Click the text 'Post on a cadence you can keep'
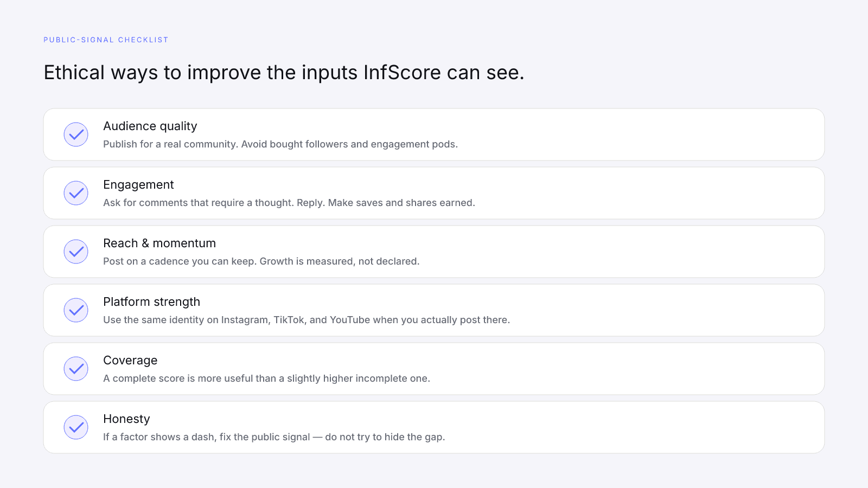 coord(178,261)
